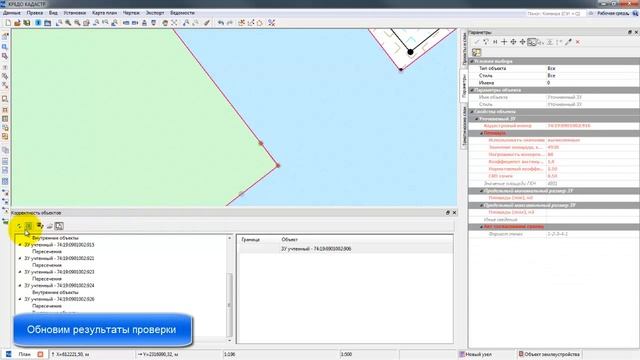
Task: Click the yellow table icon below Параметры toolbar
Action: coord(476,52)
